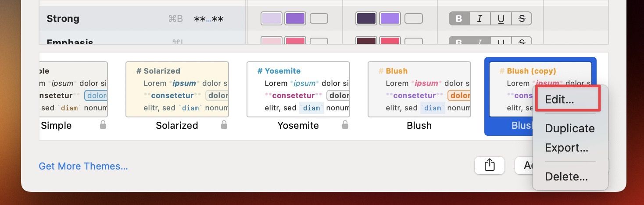The image size is (644, 205).
Task: Select the Strong style row label
Action: 63,18
